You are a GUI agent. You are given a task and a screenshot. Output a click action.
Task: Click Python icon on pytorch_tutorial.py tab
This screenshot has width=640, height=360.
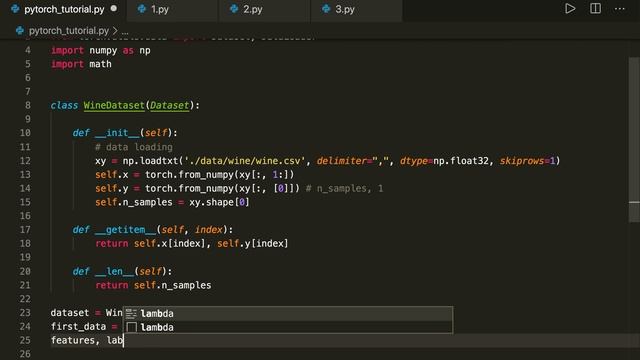click(15, 9)
